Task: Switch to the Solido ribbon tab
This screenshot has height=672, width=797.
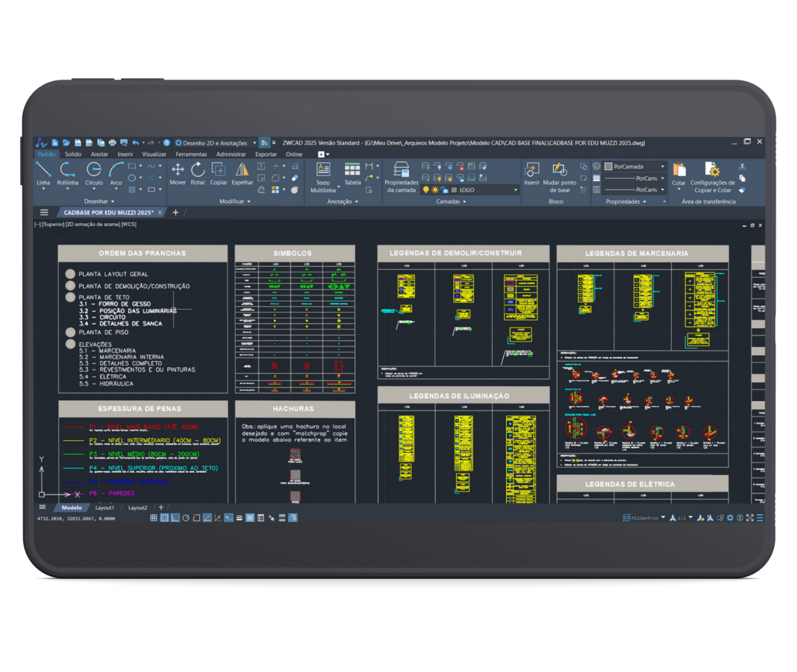Action: [73, 154]
